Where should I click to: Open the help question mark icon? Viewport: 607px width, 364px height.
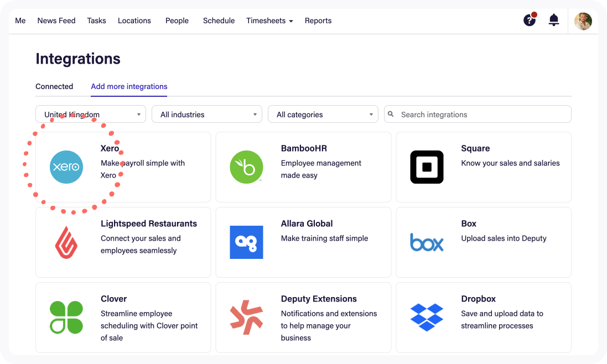[530, 20]
